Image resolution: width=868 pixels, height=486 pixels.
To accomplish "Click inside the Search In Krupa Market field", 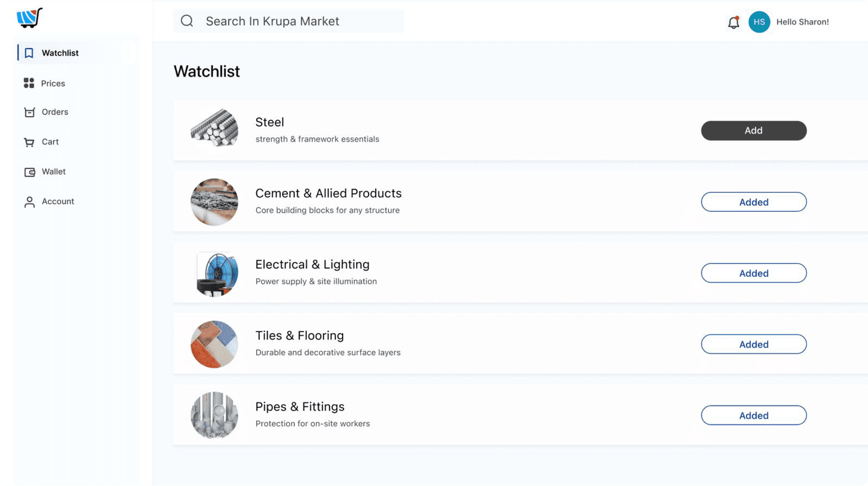I will [x=288, y=21].
